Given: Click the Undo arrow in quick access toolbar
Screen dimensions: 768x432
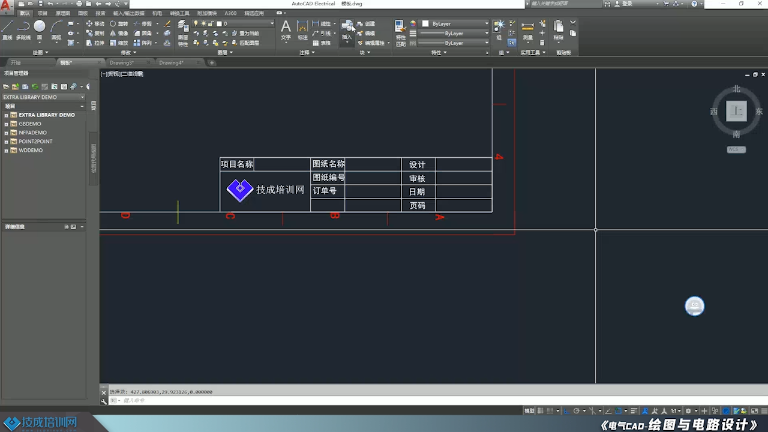Looking at the screenshot, I should (x=50, y=4).
